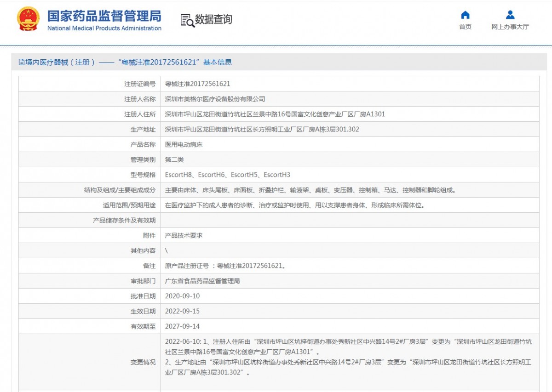Click model specification EscortH8 row value
552x392 pixels.
227,175
